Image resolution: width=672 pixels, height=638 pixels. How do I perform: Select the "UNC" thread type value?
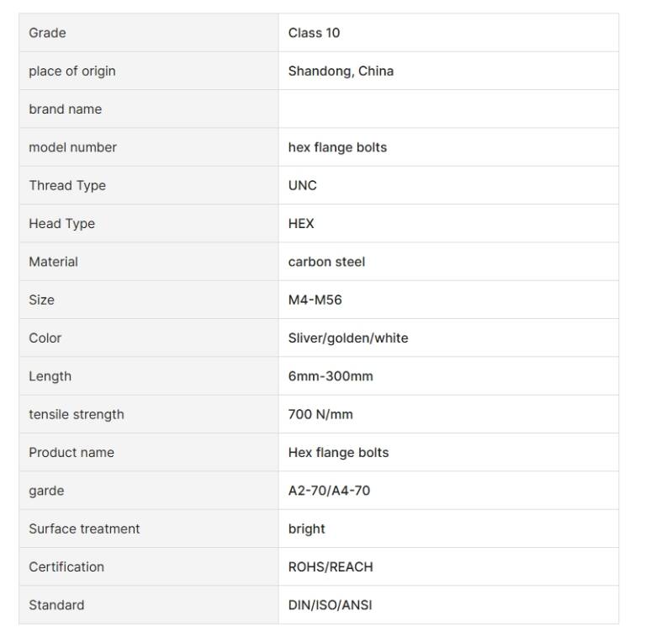click(303, 185)
